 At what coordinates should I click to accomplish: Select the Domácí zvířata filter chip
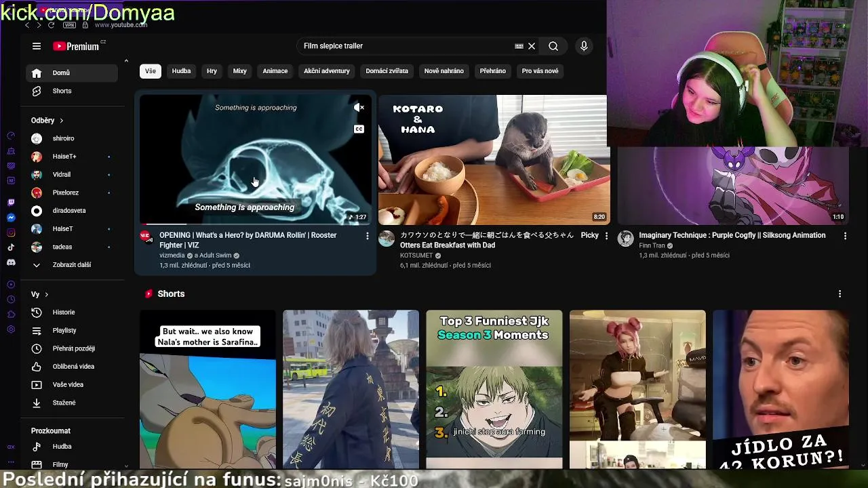387,71
